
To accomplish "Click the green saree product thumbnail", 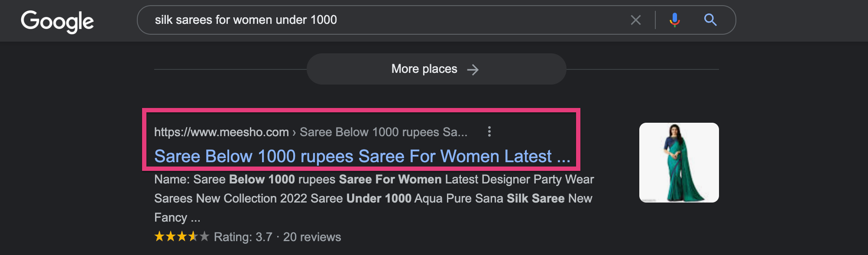I will point(679,163).
